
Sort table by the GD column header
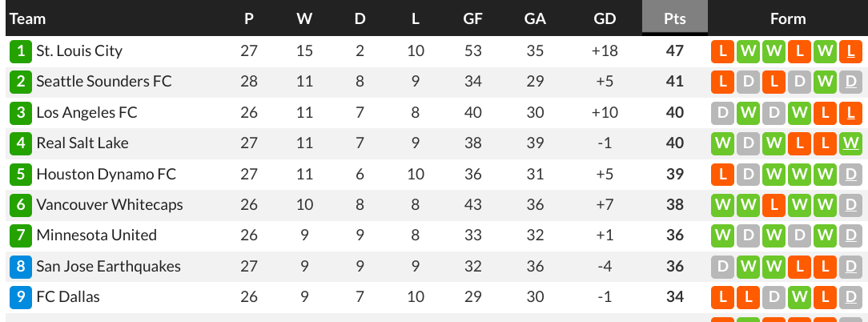click(x=605, y=18)
